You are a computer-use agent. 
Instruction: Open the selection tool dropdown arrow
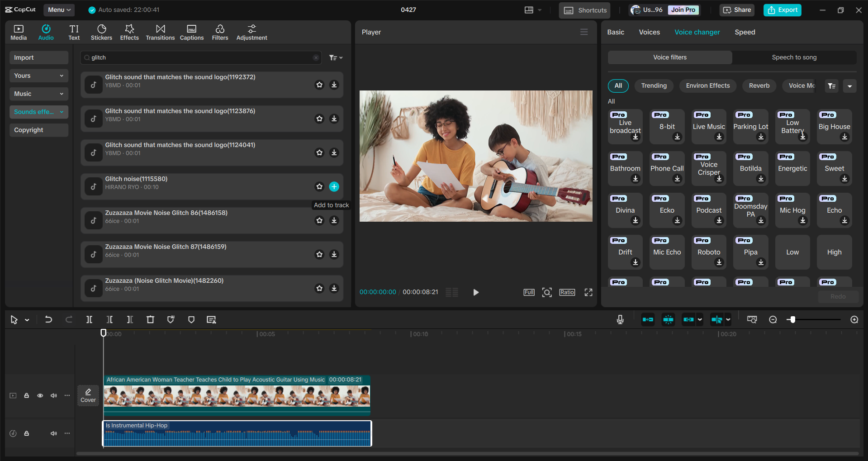26,319
